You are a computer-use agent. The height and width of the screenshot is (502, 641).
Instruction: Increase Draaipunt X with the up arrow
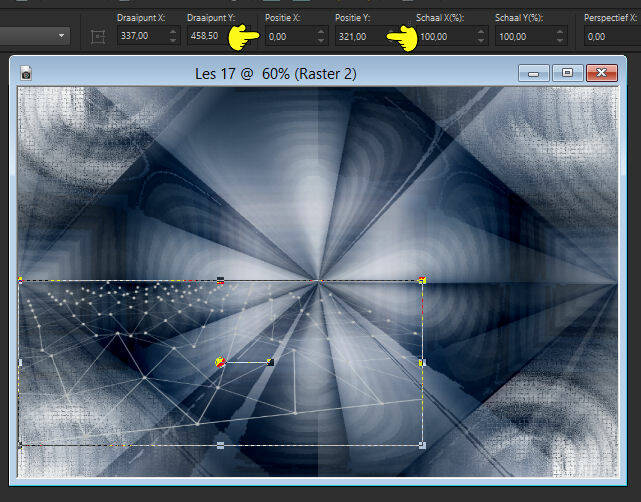point(173,32)
